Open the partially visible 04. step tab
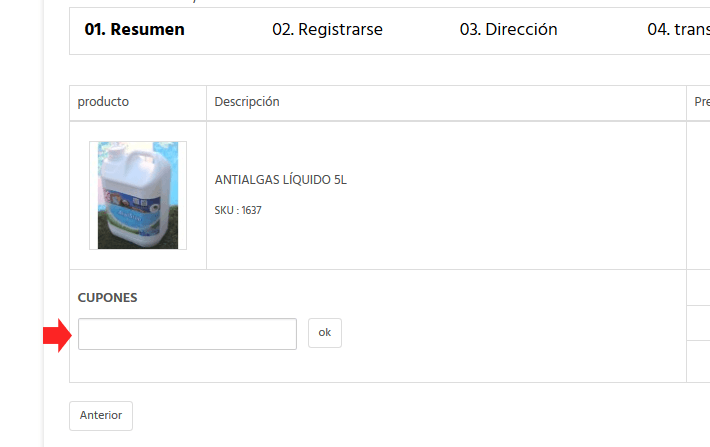This screenshot has height=447, width=710. 678,29
